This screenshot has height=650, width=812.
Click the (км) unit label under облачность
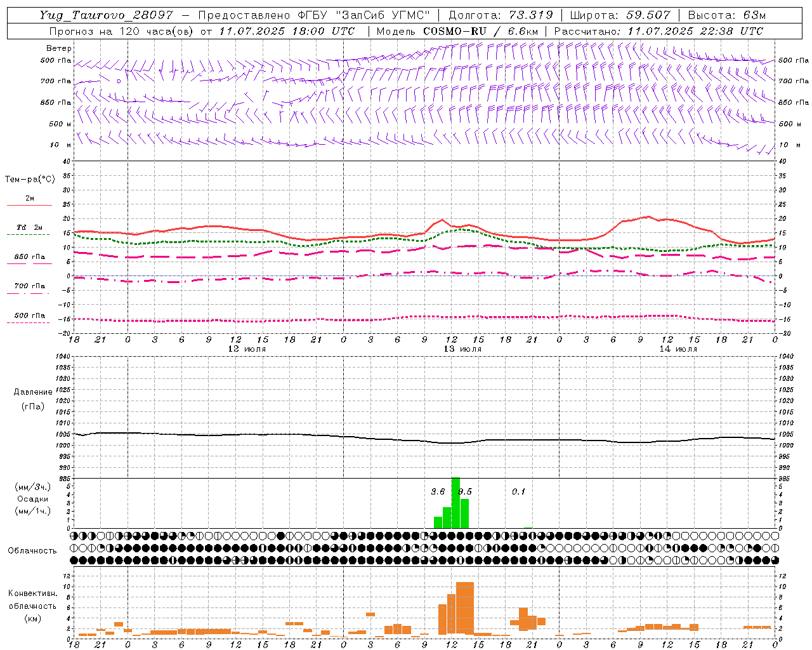(x=32, y=618)
